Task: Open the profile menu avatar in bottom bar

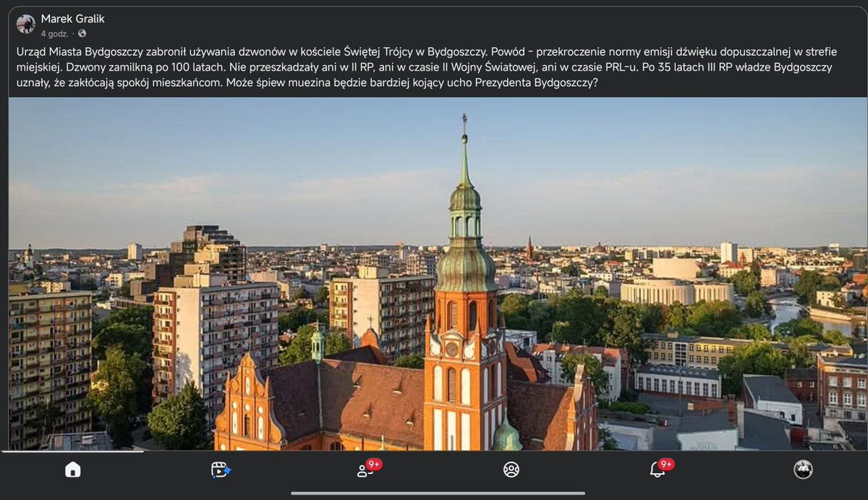Action: coord(803,470)
